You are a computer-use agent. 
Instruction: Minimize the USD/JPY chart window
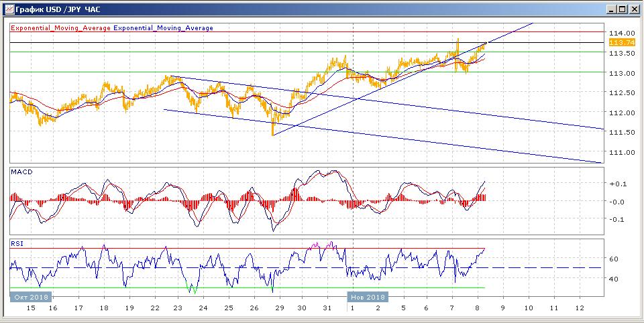(x=611, y=9)
